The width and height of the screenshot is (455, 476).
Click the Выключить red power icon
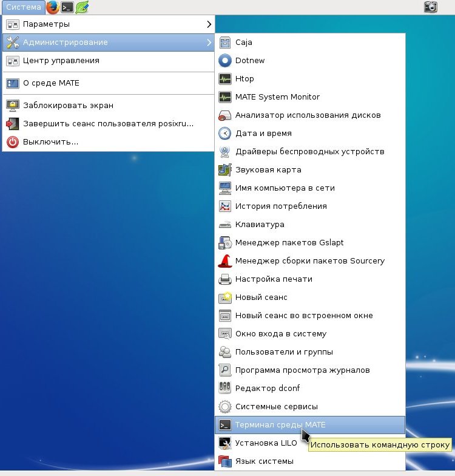point(12,142)
